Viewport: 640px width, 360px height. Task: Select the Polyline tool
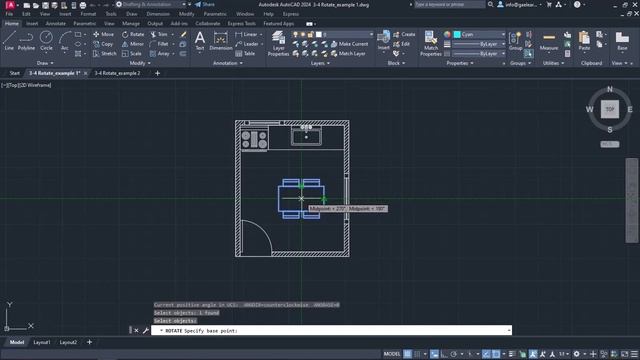point(26,40)
